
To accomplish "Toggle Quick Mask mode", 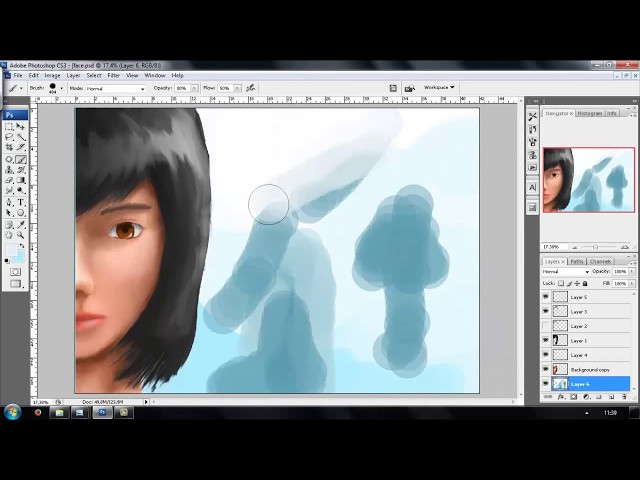I will coord(16,272).
